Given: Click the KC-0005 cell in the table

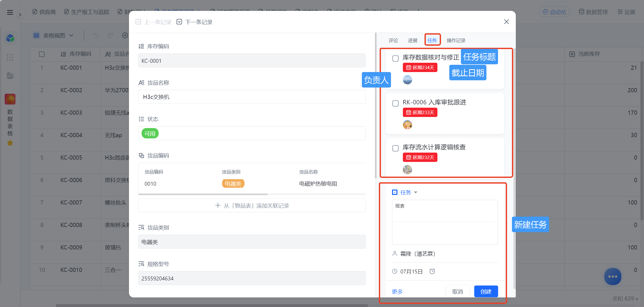Looking at the screenshot, I should tap(71, 158).
